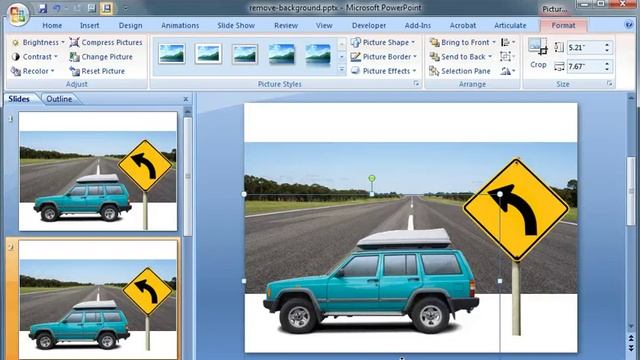
Task: Click the shape width field showing 7.67"
Action: coord(585,66)
